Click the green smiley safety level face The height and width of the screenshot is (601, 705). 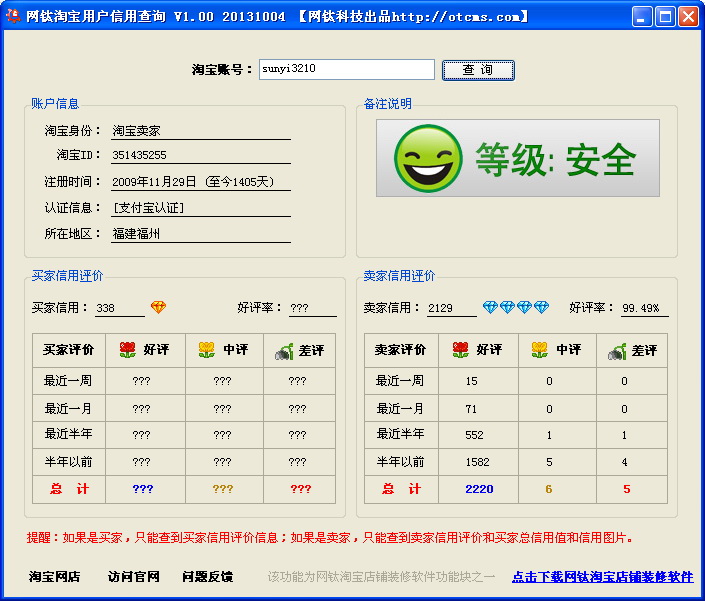coord(428,158)
